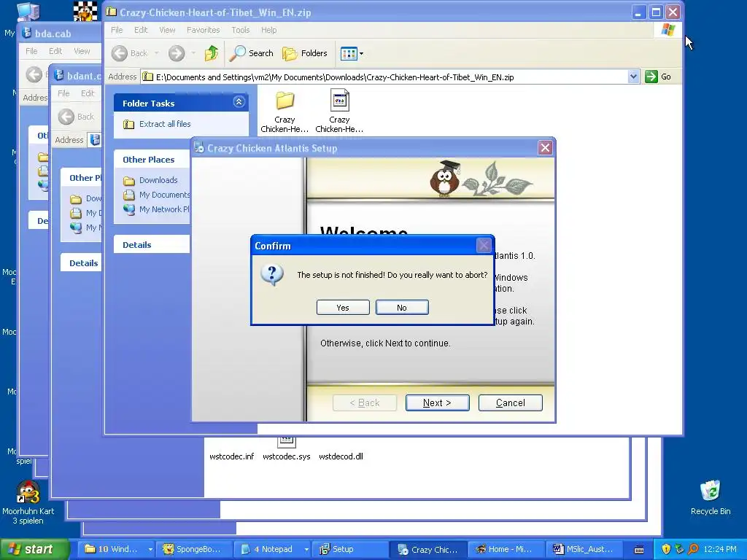Collapse the Folder Tasks panel
747x560 pixels.
tap(239, 101)
